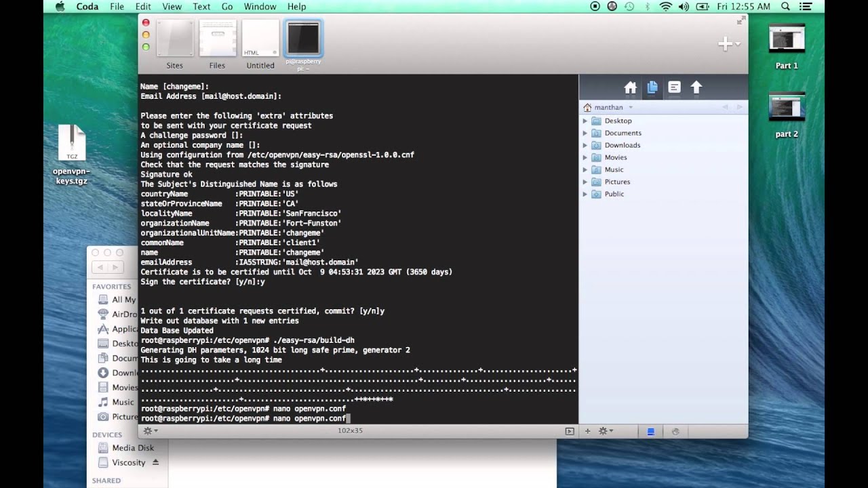
Task: Open the Edit menu
Action: (x=143, y=7)
